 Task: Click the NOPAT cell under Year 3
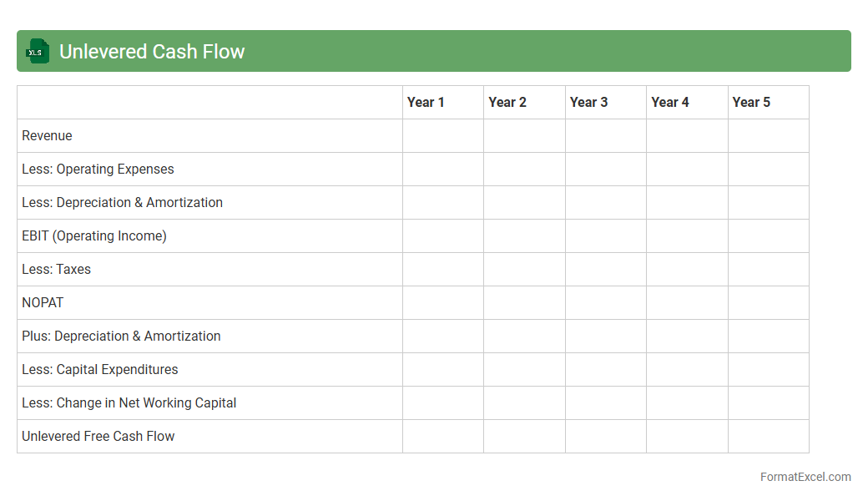point(605,303)
